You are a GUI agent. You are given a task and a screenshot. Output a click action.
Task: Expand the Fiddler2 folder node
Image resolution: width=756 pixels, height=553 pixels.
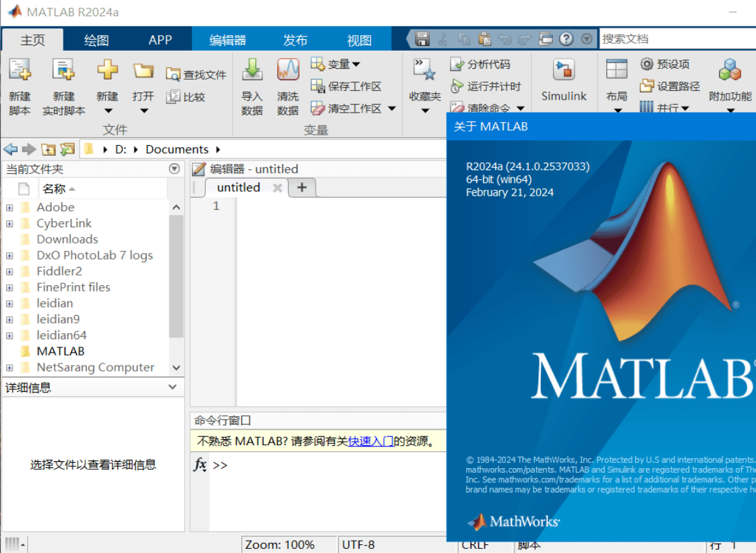pos(9,271)
